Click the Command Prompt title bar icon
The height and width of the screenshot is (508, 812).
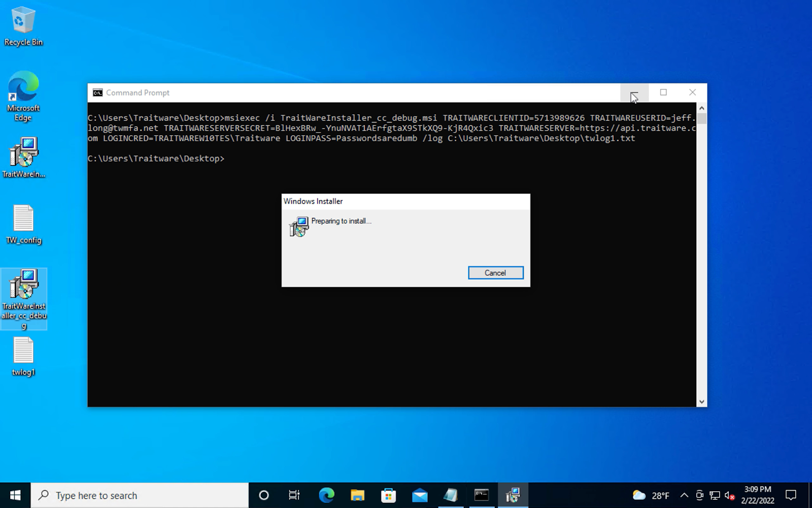tap(97, 92)
